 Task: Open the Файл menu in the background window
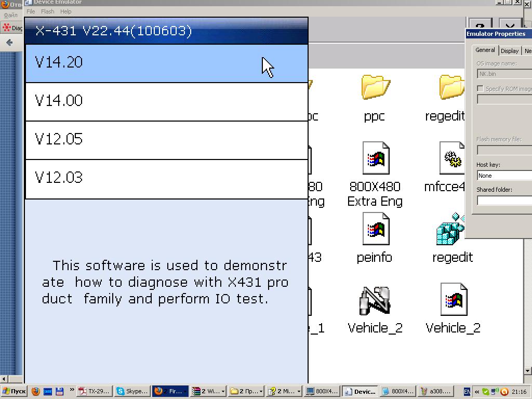(x=10, y=15)
